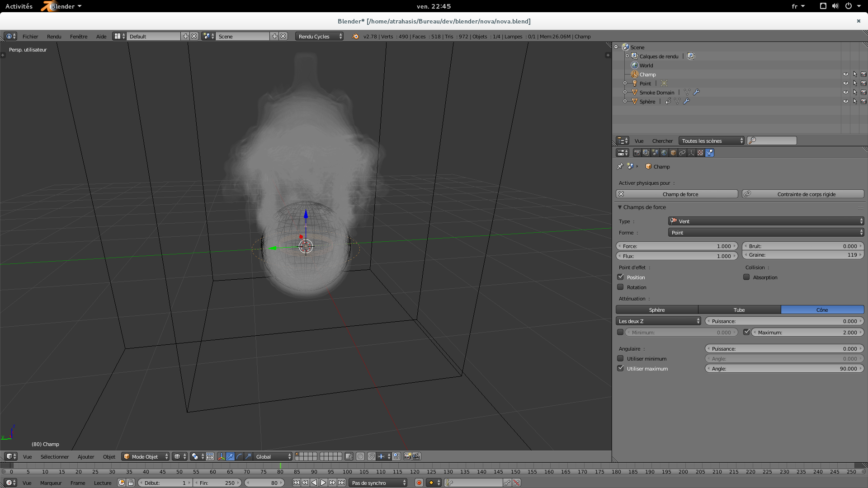Click the Champ de force button

coord(677,194)
